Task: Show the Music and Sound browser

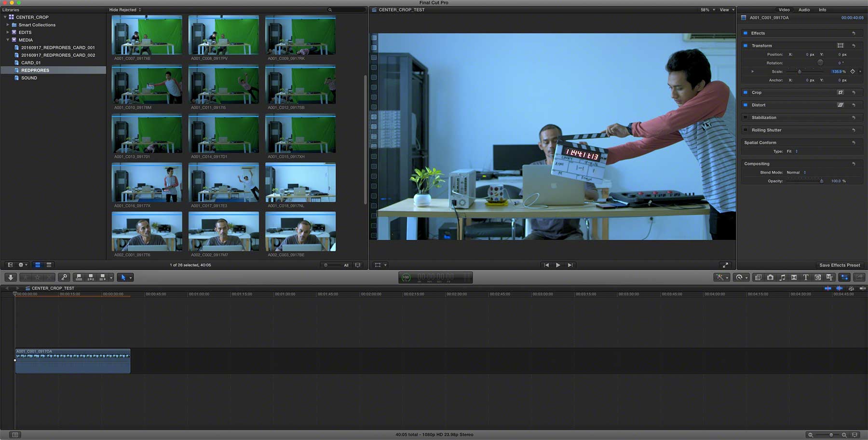Action: 782,277
